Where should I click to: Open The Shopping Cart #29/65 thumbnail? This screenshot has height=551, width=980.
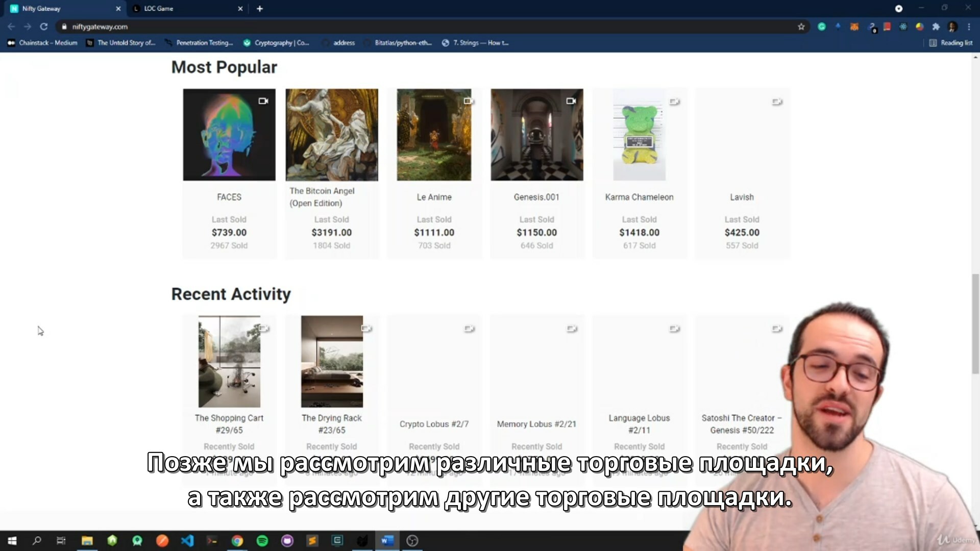coord(229,361)
